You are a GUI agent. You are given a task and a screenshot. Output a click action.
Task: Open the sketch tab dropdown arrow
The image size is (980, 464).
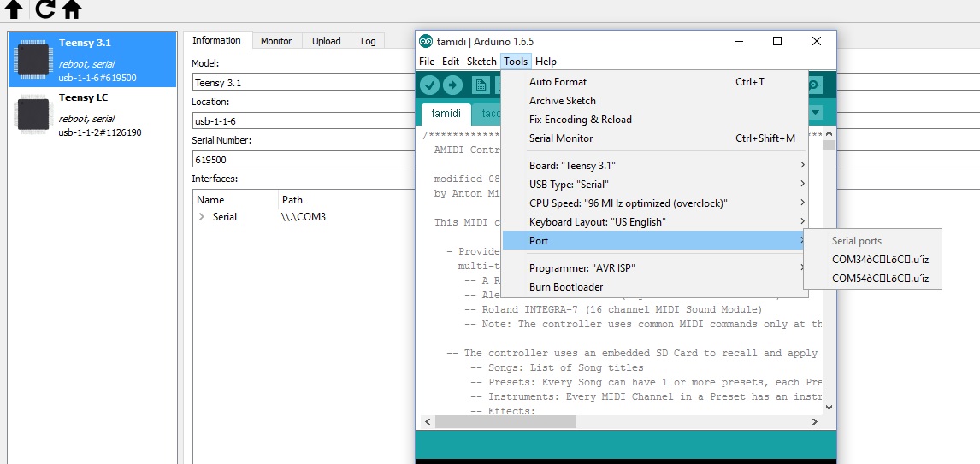(x=816, y=113)
